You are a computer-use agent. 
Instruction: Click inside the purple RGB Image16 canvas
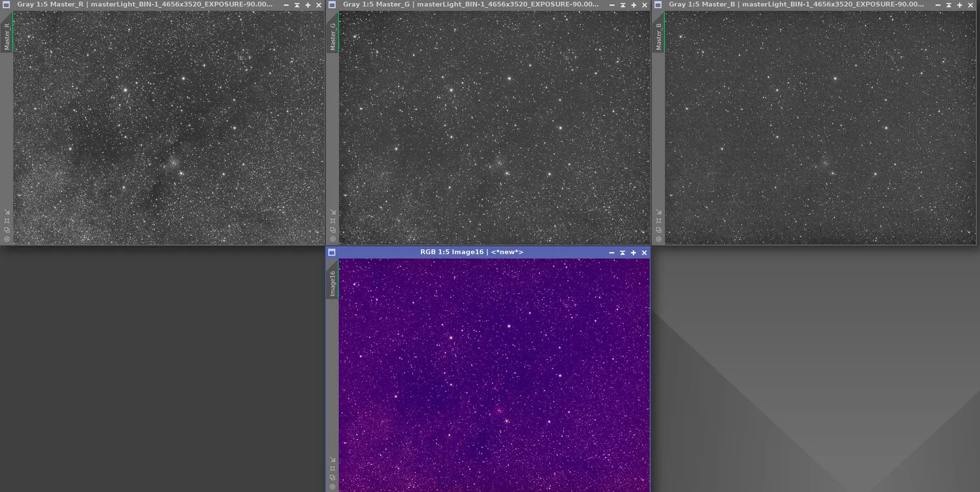(x=493, y=372)
